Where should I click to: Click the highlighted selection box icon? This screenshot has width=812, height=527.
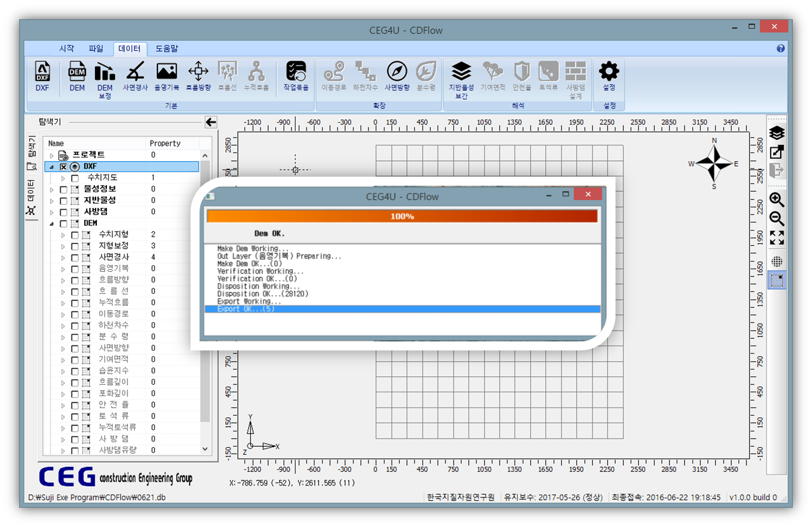[777, 280]
